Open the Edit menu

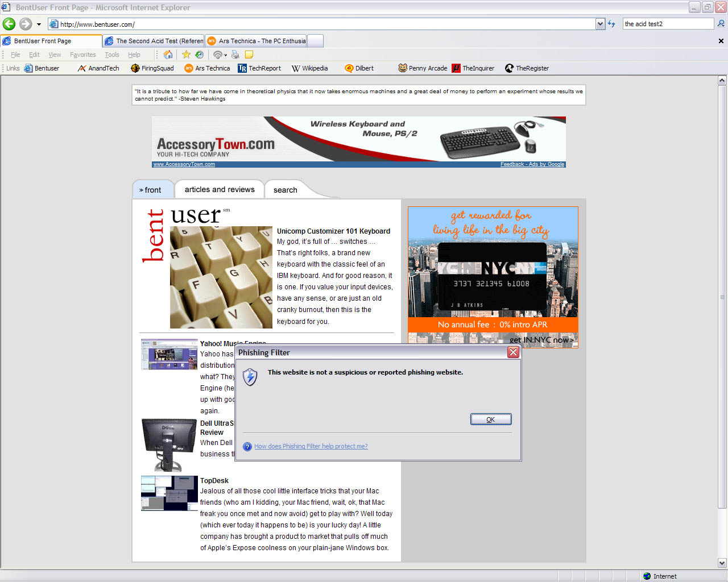(34, 55)
